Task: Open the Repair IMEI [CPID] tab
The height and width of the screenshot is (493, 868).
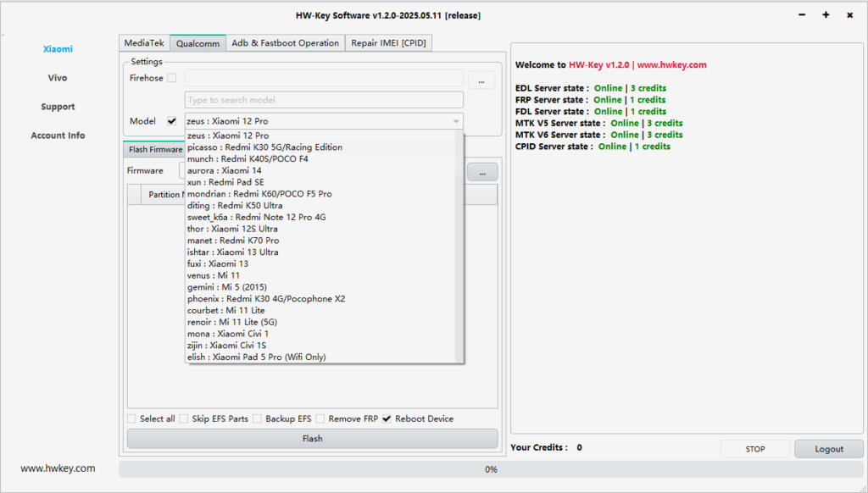Action: (388, 42)
